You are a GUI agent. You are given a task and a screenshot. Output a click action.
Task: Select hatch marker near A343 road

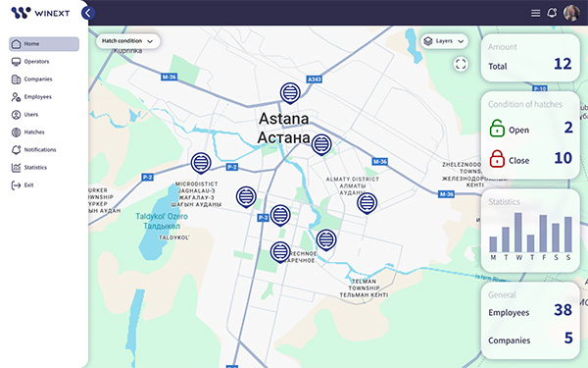coord(290,93)
